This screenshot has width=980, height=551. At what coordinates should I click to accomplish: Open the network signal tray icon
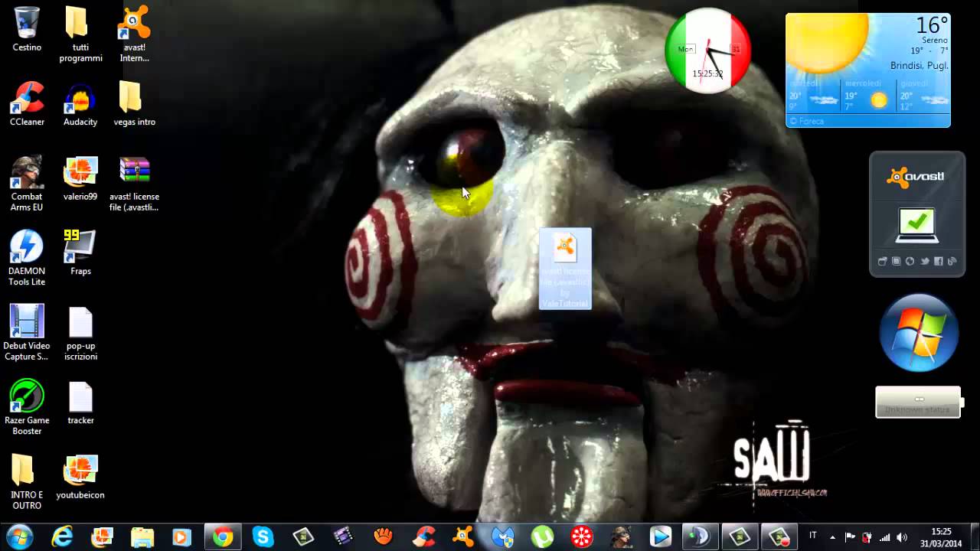point(885,536)
